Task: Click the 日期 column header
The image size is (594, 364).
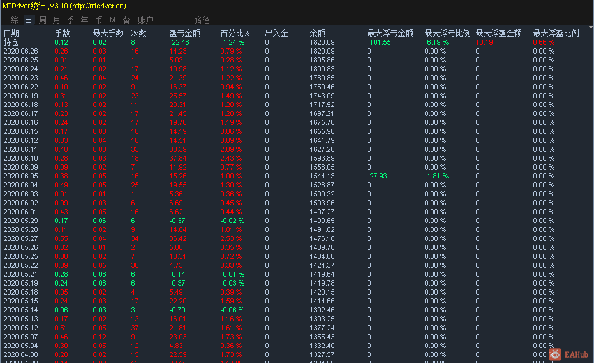Action: [11, 34]
